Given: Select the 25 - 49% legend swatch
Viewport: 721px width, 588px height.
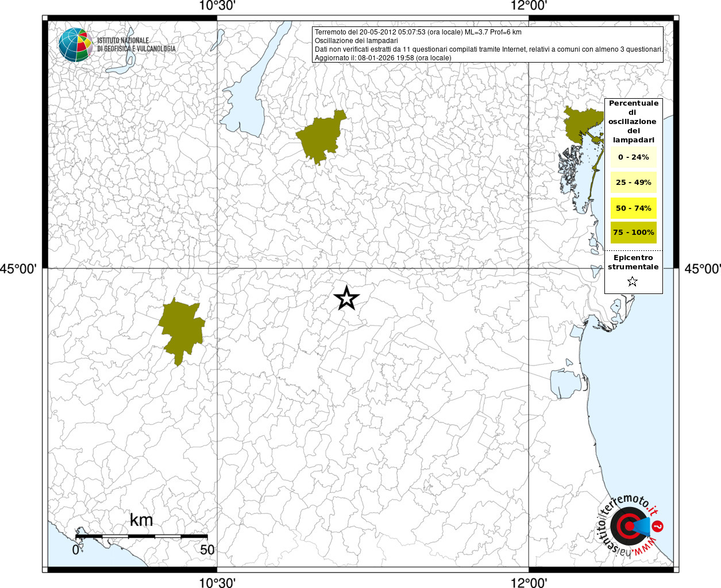Looking at the screenshot, I should 634,182.
